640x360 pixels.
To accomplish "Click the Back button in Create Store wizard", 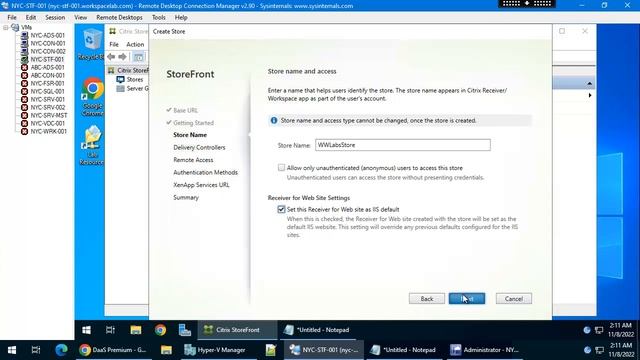I will point(427,299).
